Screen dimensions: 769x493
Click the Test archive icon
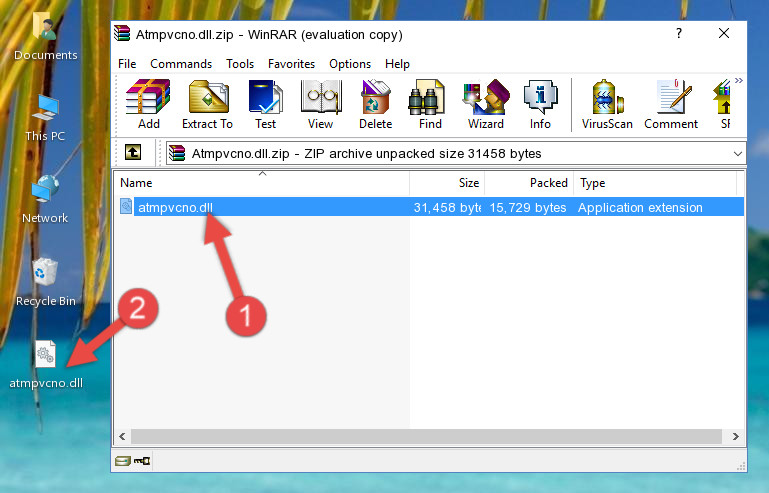[x=265, y=104]
